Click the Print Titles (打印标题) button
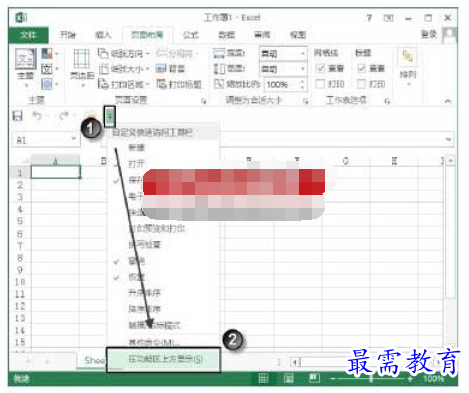This screenshot has height=393, width=469. click(x=179, y=84)
